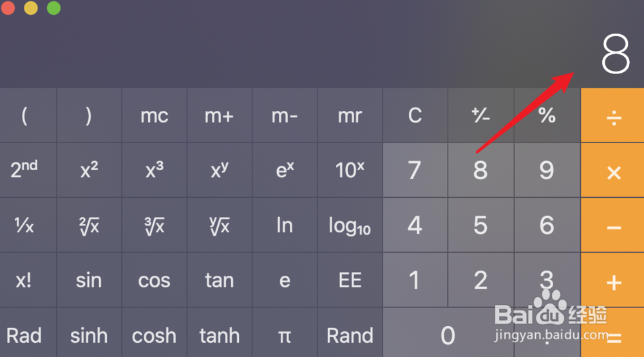This screenshot has height=357, width=644.
Task: Switch angle mode with Rad key
Action: tap(24, 335)
